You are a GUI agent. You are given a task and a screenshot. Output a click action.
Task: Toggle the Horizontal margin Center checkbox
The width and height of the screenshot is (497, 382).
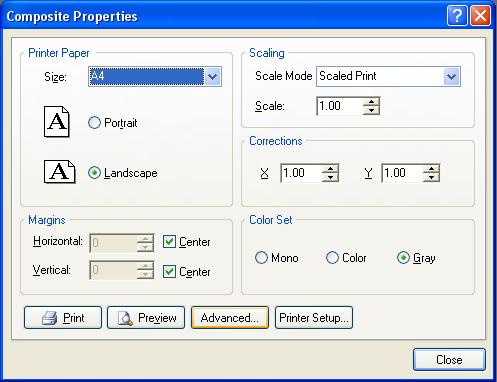pos(169,242)
